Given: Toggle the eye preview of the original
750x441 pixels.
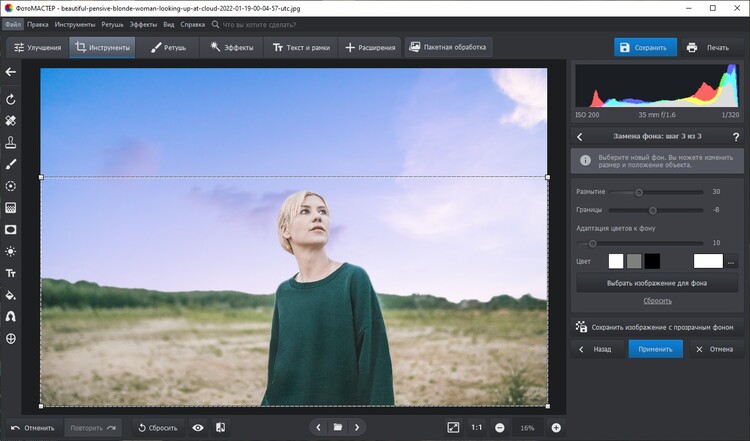Looking at the screenshot, I should 198,427.
